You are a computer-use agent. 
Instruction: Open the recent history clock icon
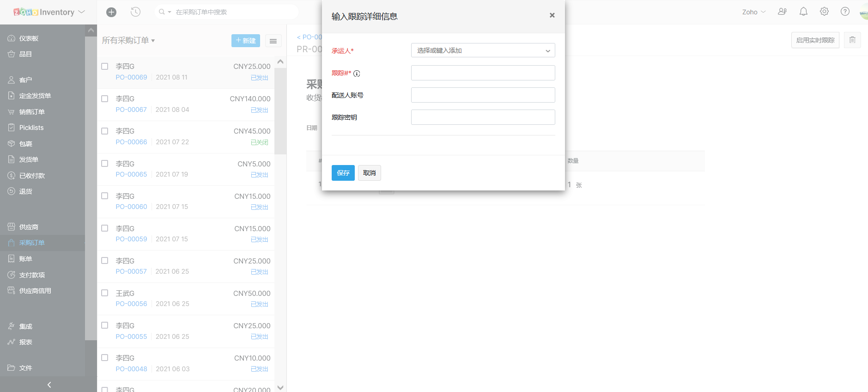pos(135,12)
